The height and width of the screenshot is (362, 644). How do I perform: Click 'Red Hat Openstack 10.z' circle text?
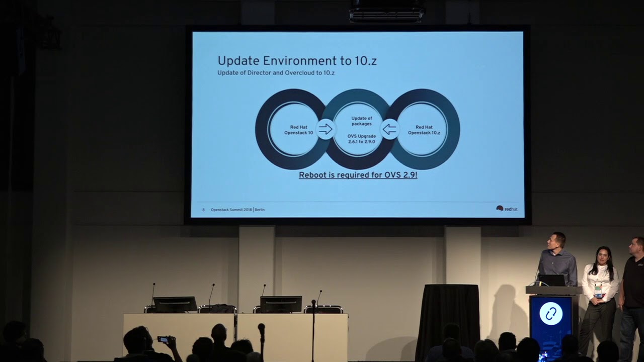coord(424,130)
